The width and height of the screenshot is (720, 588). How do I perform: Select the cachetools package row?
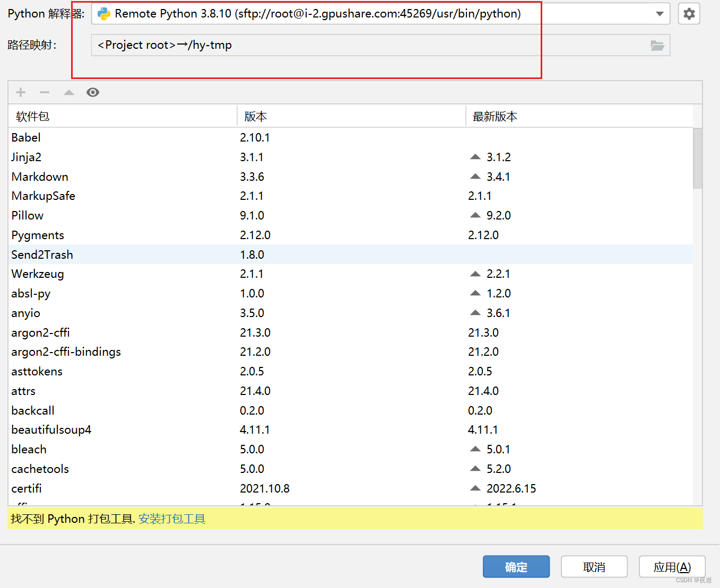pyautogui.click(x=351, y=469)
